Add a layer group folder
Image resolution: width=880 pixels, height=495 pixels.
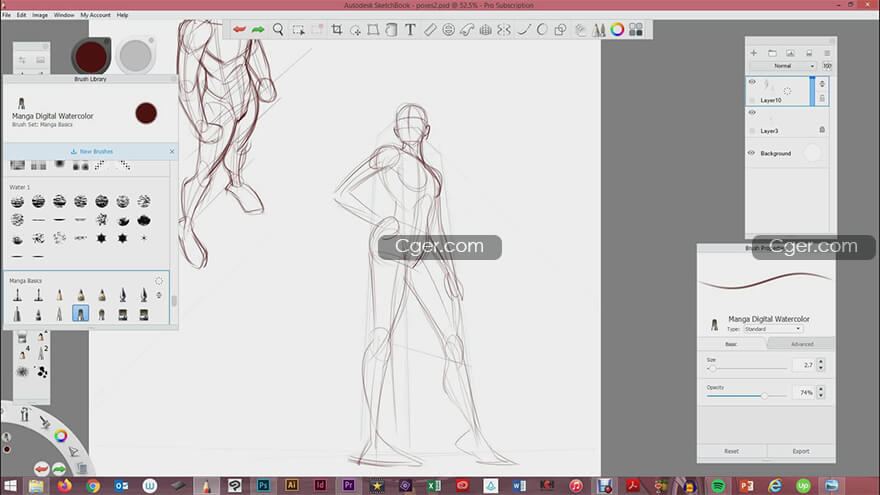(x=772, y=53)
